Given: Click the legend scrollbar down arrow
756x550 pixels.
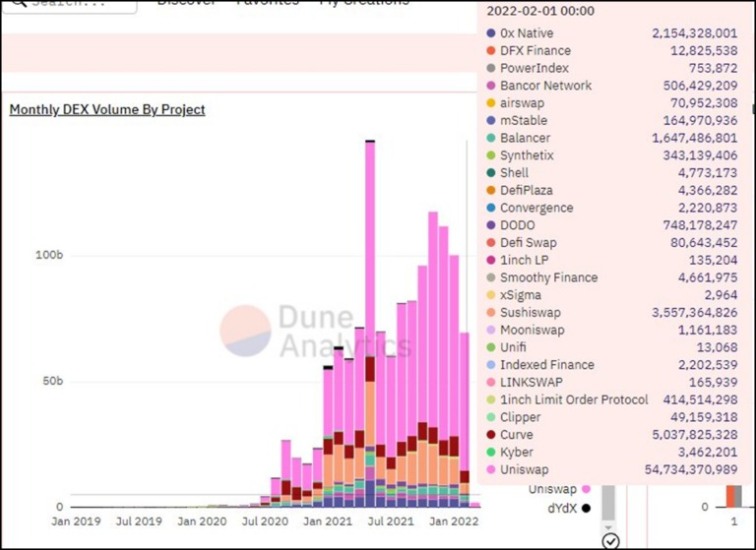Looking at the screenshot, I should pyautogui.click(x=608, y=527).
